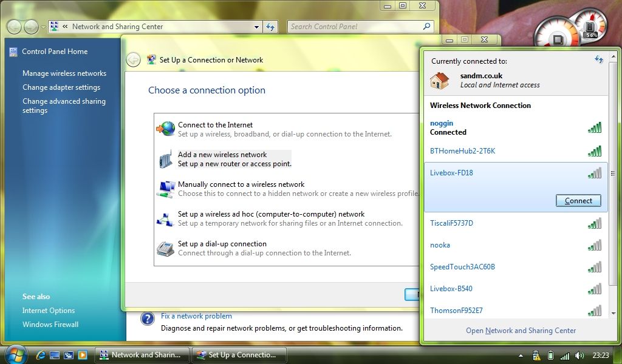The height and width of the screenshot is (364, 622).
Task: Click the sandm.co.uk house network icon
Action: click(x=440, y=81)
